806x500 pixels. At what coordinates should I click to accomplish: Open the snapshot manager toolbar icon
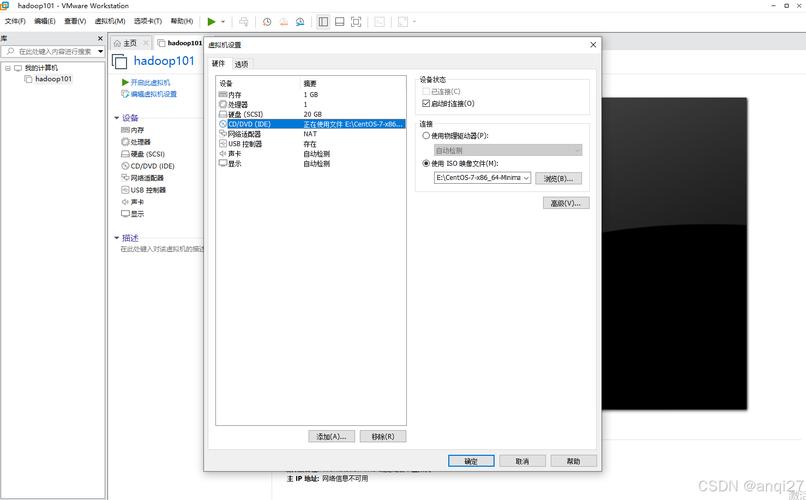[x=300, y=22]
